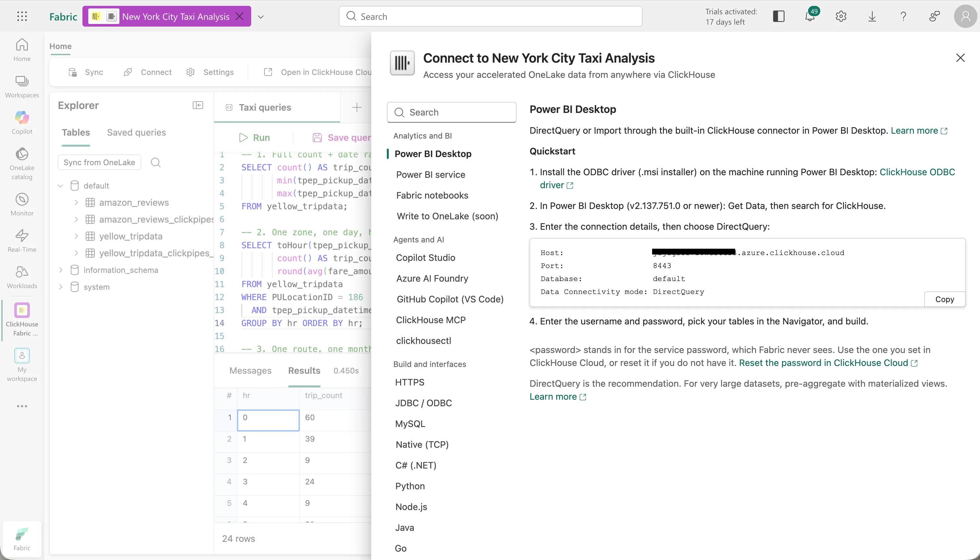980x560 pixels.
Task: Click Open in ClickHouse Cloud
Action: 318,72
